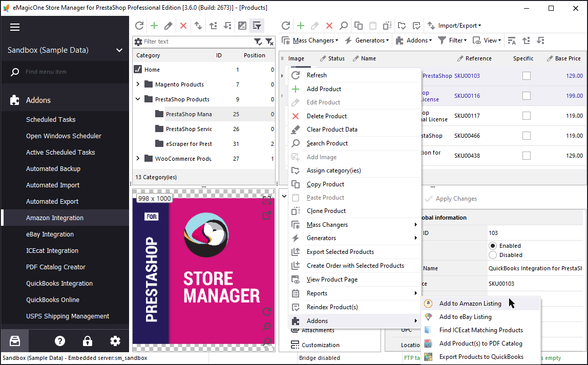Copy the product using toolbar copy icon
The height and width of the screenshot is (365, 588).
point(359,26)
